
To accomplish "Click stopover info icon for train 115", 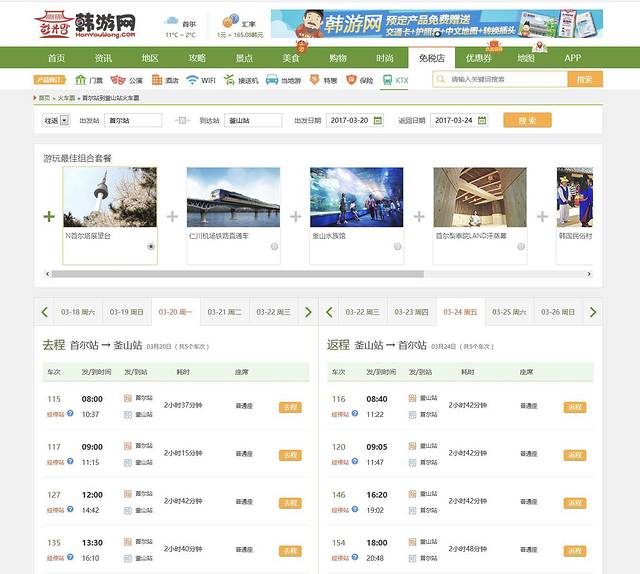I will click(x=71, y=412).
